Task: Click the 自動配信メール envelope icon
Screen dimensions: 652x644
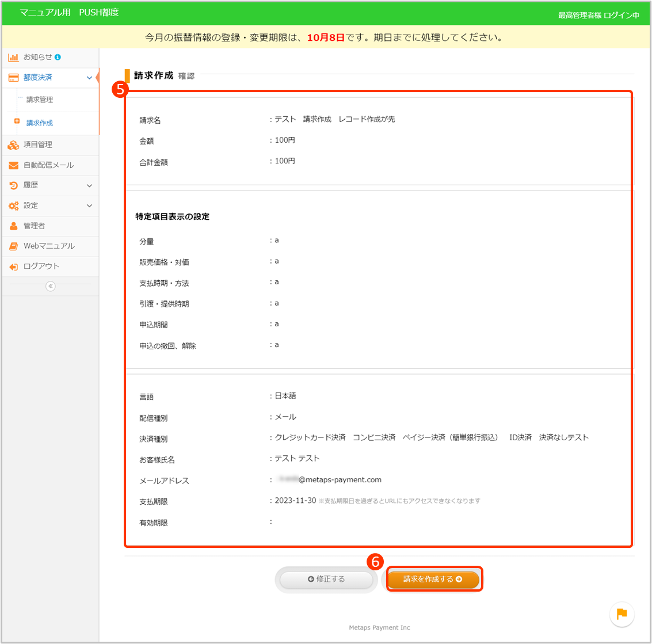Action: pos(13,166)
